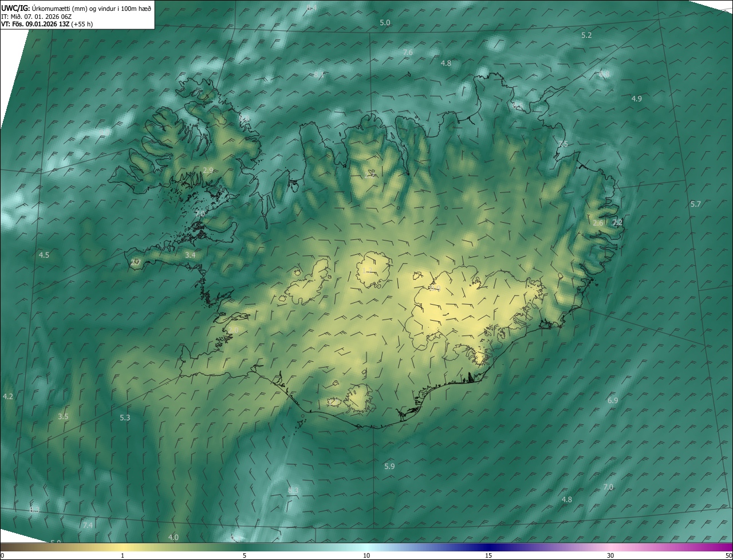733x560 pixels.
Task: Click the 'VT: Fös. 09.01.2026 13Z (+55 h)' line
Action: [47, 24]
